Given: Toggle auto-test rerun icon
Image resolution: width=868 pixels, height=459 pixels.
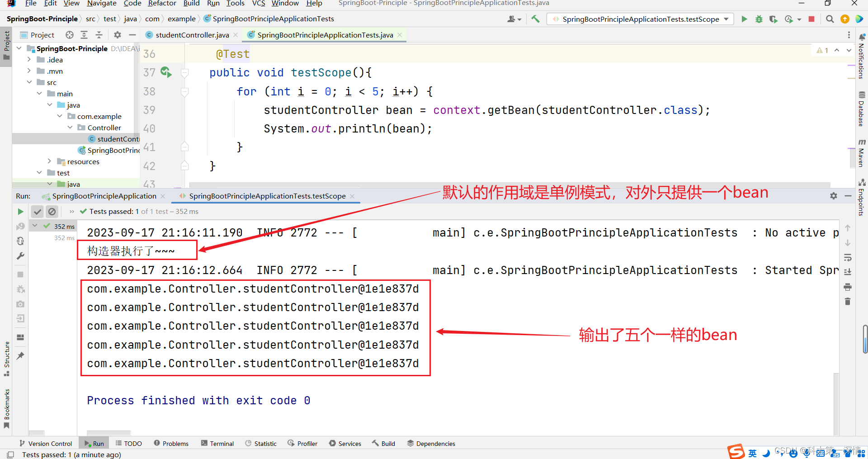Looking at the screenshot, I should pyautogui.click(x=20, y=241).
